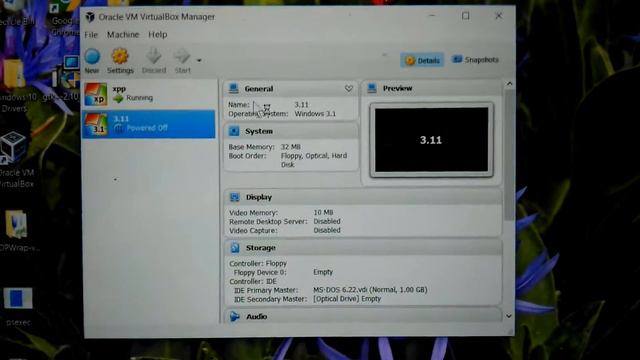
Task: Switch to the Snapshots view
Action: coord(476,60)
